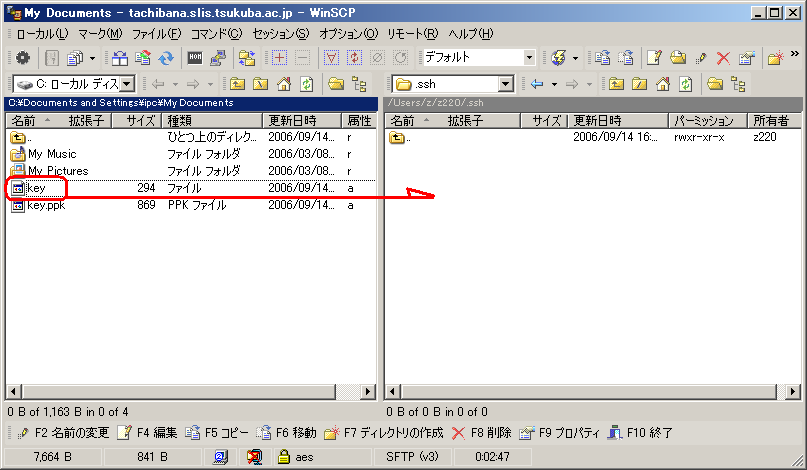Open the オプション(O) menu
This screenshot has height=470, width=807.
(x=348, y=34)
